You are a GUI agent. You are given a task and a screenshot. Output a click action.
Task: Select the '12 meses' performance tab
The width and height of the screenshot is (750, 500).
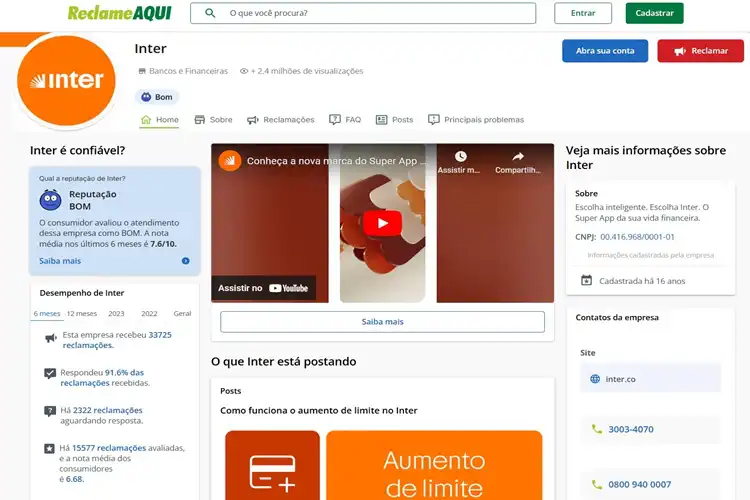click(82, 313)
